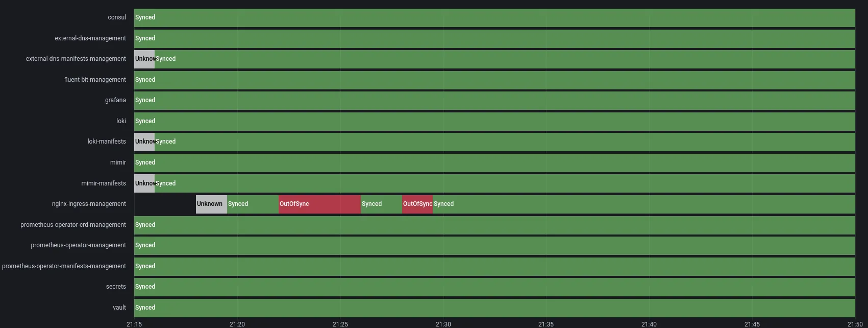The height and width of the screenshot is (328, 868).
Task: Click the Synced bar in consul row
Action: pos(494,18)
